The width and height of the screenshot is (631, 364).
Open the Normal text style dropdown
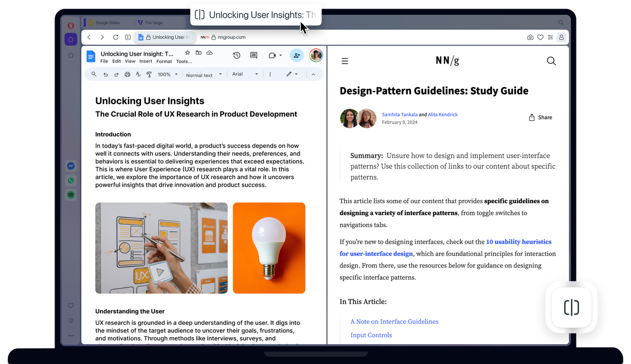[204, 74]
